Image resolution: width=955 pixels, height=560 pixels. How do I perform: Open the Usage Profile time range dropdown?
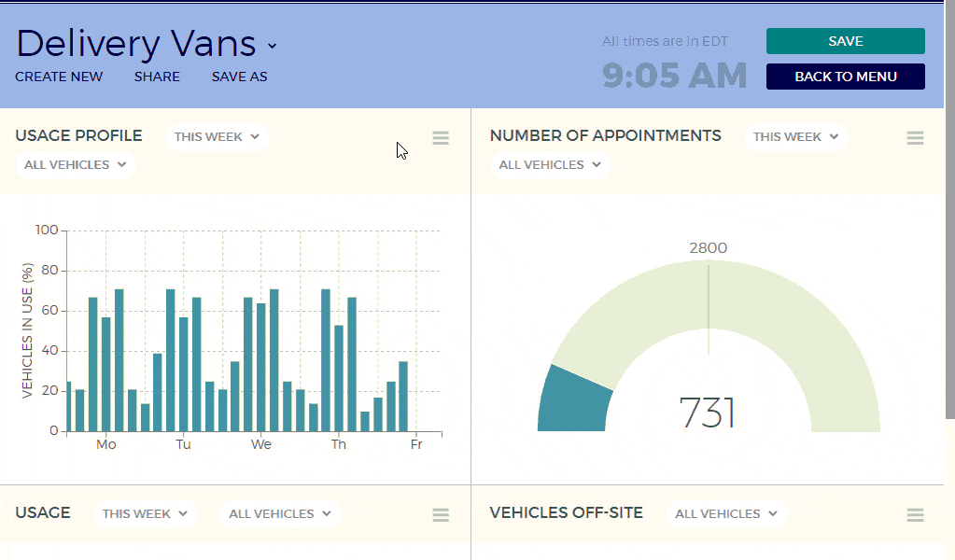[x=217, y=136]
